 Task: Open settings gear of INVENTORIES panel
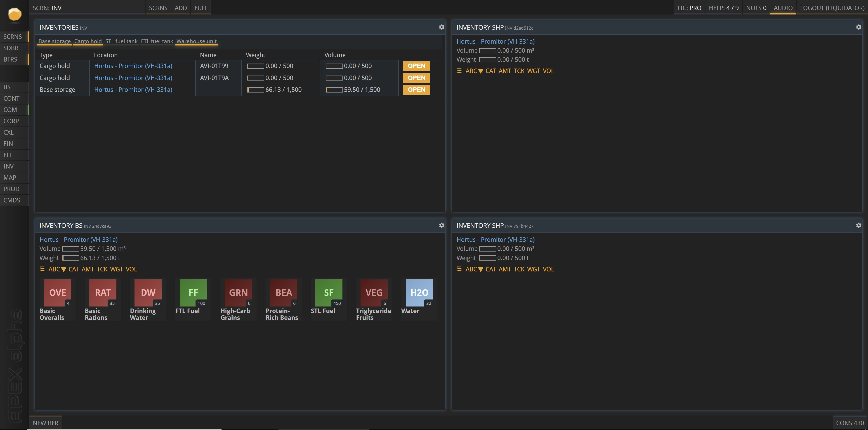441,27
